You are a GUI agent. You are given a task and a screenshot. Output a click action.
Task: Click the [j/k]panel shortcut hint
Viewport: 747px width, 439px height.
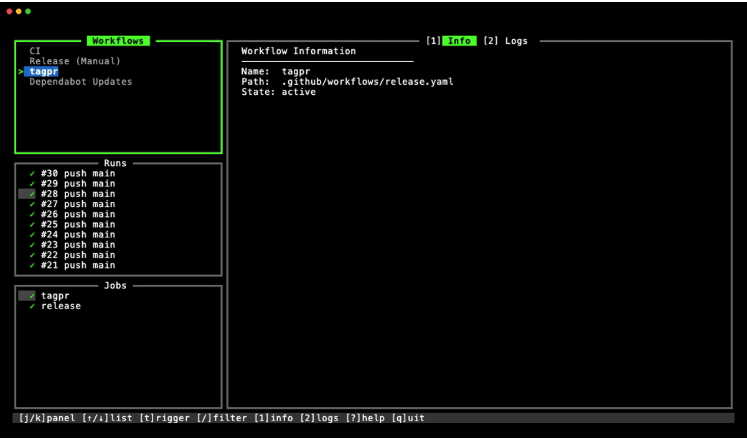47,418
